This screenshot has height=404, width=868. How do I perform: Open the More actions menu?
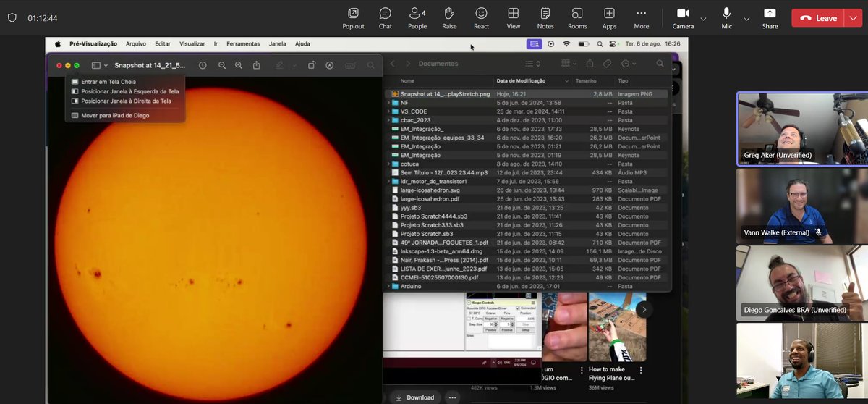(641, 17)
